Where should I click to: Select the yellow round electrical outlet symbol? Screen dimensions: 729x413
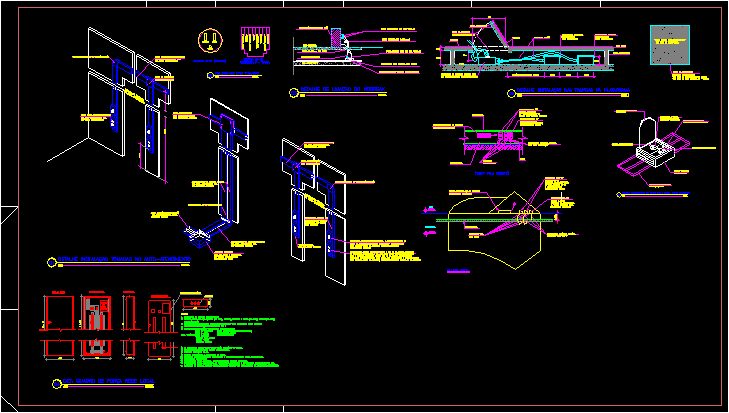coord(210,40)
